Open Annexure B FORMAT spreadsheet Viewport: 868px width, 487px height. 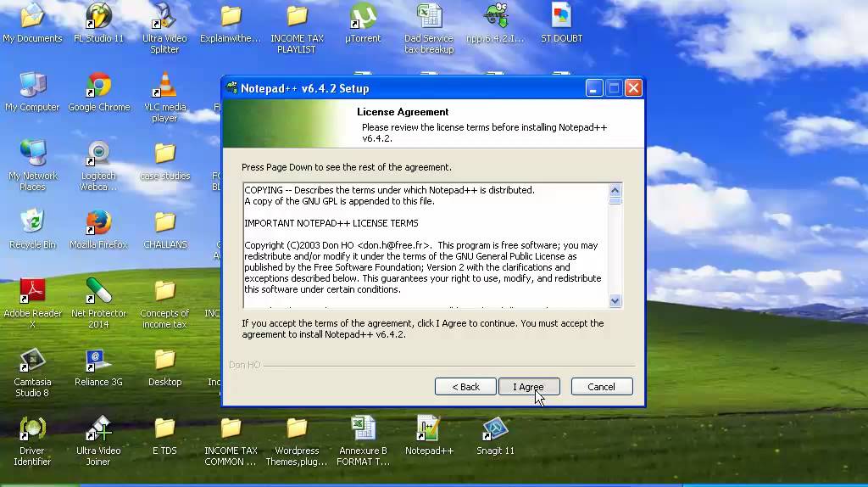click(x=363, y=440)
